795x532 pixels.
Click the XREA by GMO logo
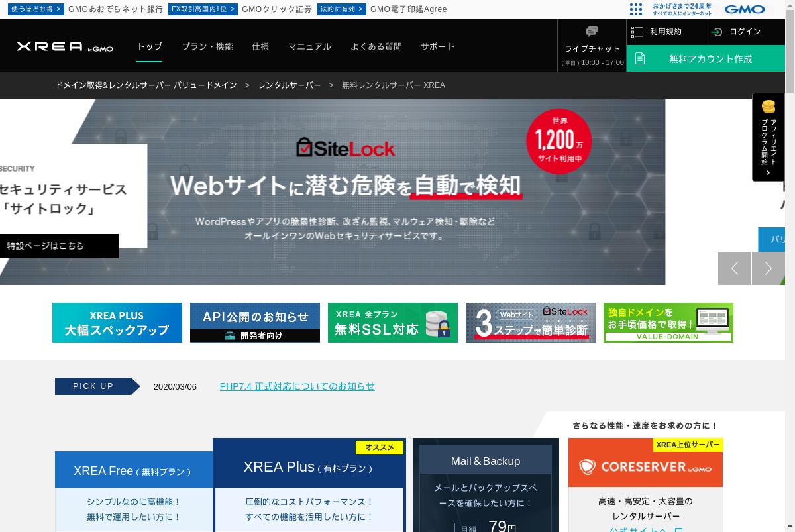65,47
